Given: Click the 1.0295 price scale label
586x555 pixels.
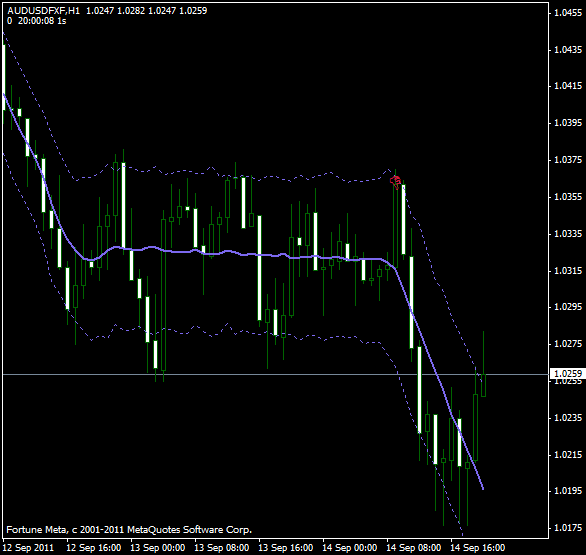Looking at the screenshot, I should tap(568, 307).
